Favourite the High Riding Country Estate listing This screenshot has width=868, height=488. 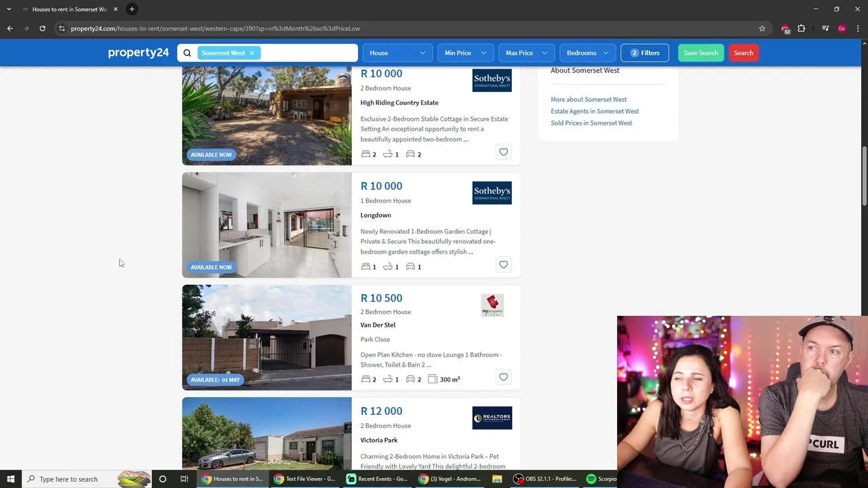(503, 152)
